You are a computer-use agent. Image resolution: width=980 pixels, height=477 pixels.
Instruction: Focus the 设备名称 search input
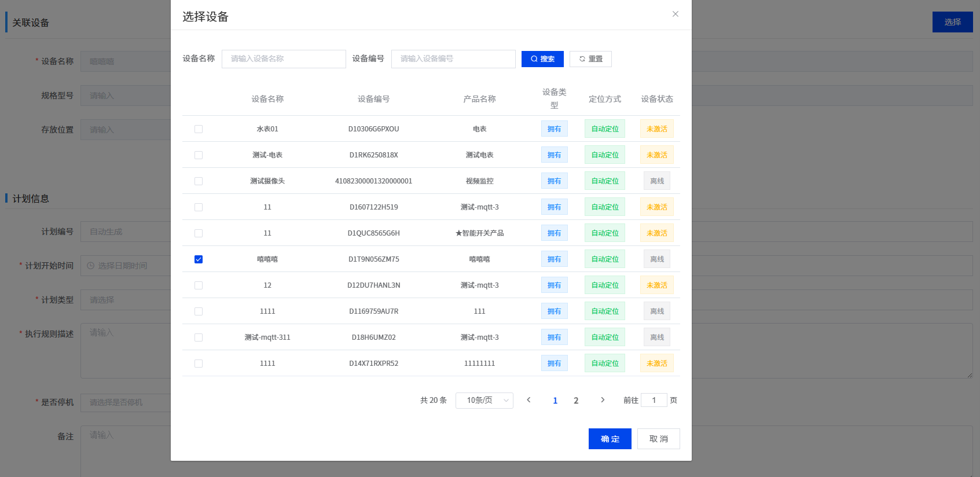click(x=284, y=59)
